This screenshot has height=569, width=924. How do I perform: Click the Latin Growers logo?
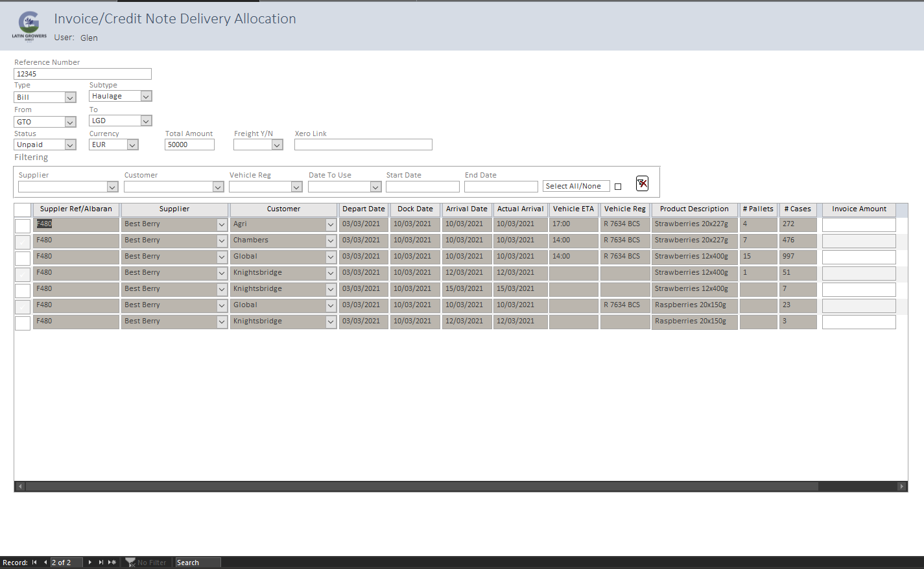[x=29, y=26]
